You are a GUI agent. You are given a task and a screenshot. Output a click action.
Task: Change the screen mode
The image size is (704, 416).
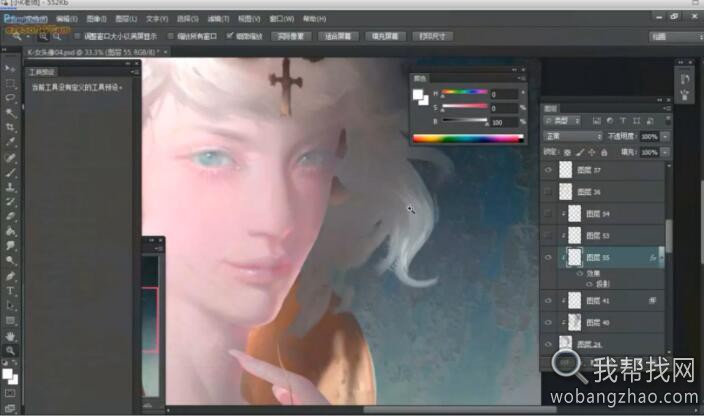(10, 408)
